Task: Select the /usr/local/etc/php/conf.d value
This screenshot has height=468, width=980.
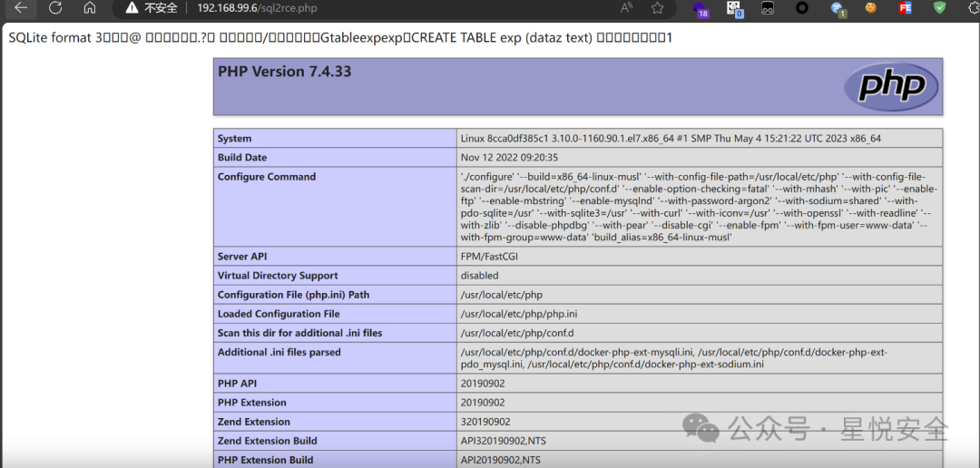Action: 517,333
